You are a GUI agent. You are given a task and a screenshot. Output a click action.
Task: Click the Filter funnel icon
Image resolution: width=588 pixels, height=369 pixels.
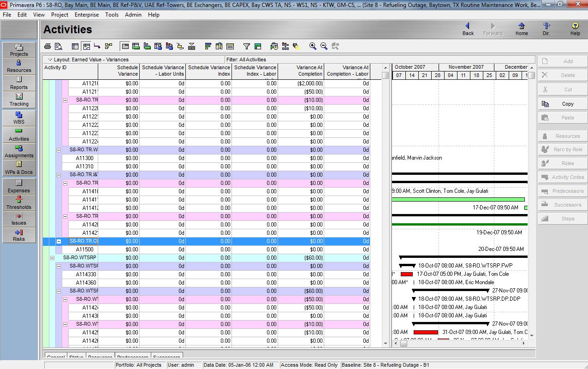pyautogui.click(x=247, y=46)
